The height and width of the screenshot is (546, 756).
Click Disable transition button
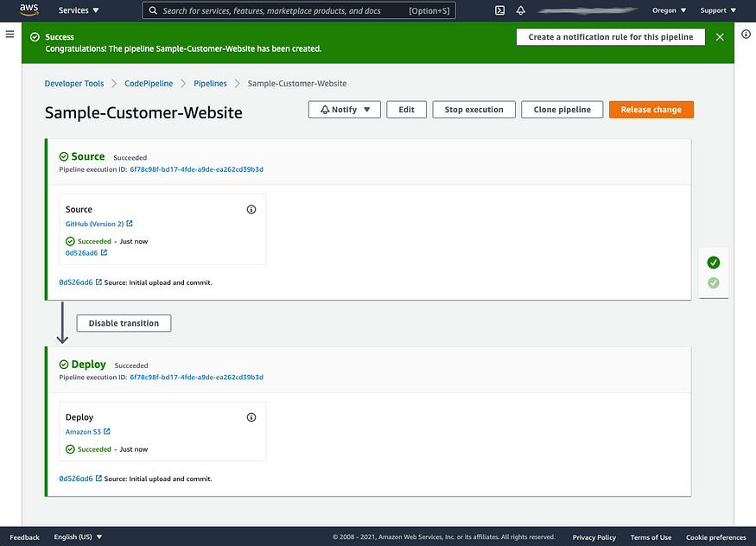coord(124,323)
